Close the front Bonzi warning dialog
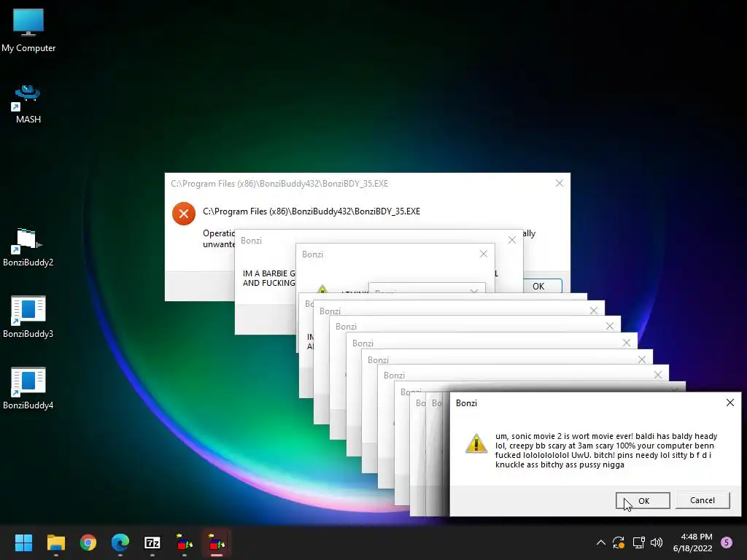 tap(729, 402)
